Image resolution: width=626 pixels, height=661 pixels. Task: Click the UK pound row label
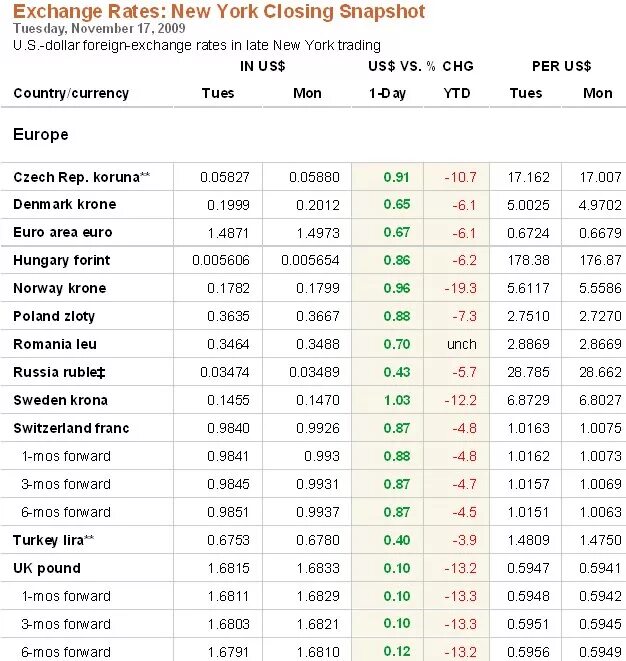pos(47,568)
